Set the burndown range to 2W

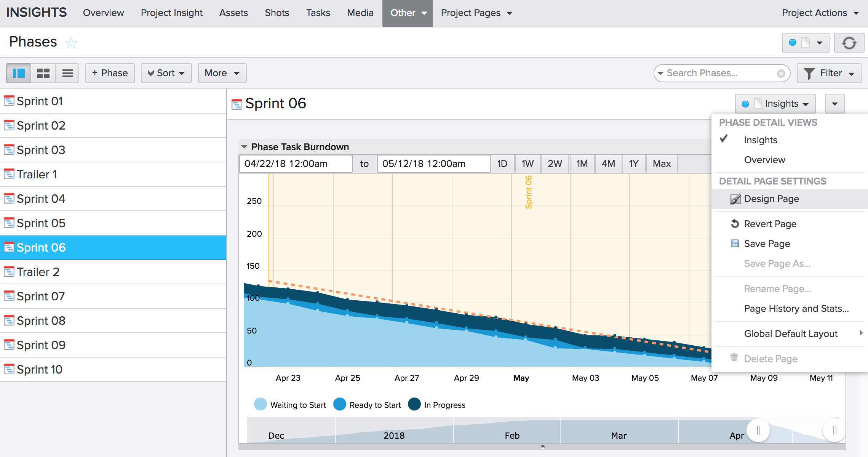pyautogui.click(x=555, y=164)
